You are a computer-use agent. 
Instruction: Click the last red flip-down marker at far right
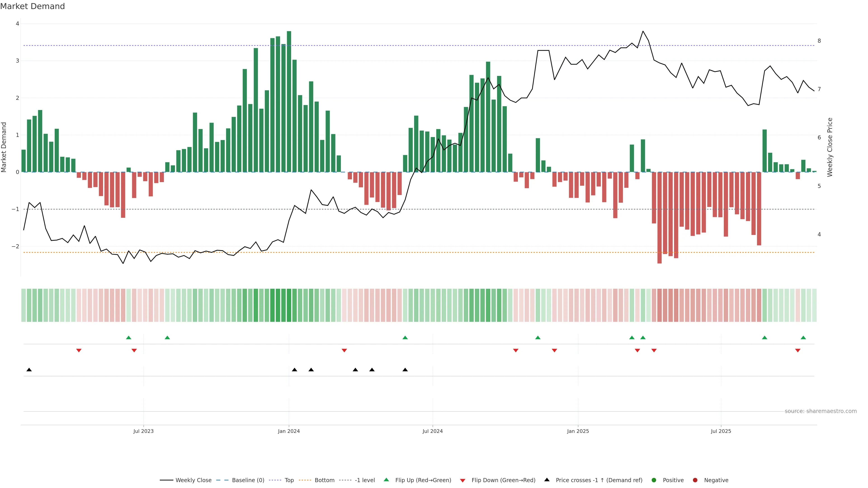pyautogui.click(x=797, y=351)
